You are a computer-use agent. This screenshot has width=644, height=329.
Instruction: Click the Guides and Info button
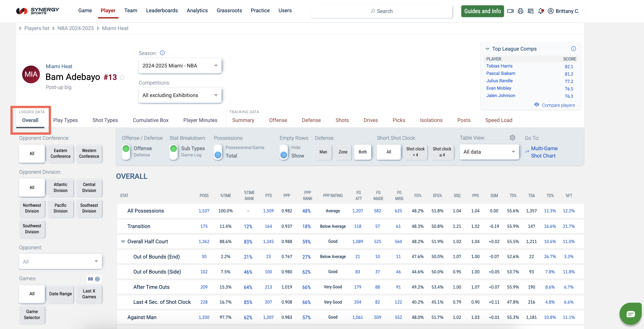click(x=482, y=11)
